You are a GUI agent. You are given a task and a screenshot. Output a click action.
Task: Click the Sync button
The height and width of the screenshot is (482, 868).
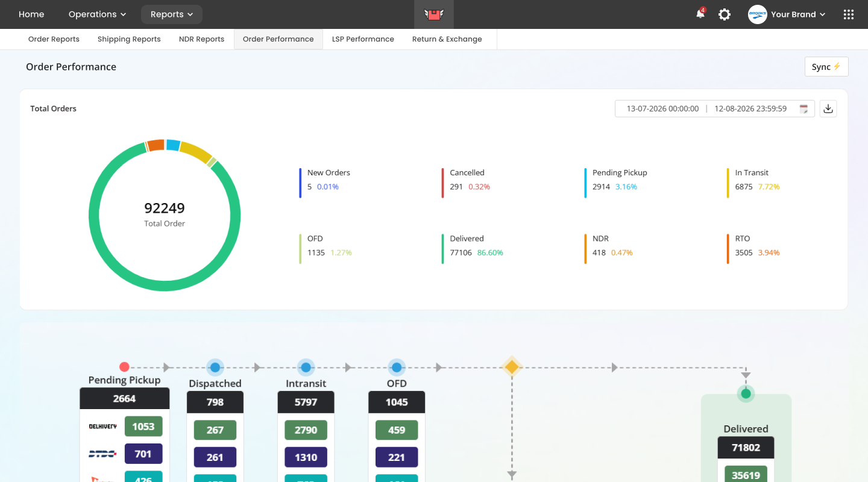pos(826,67)
